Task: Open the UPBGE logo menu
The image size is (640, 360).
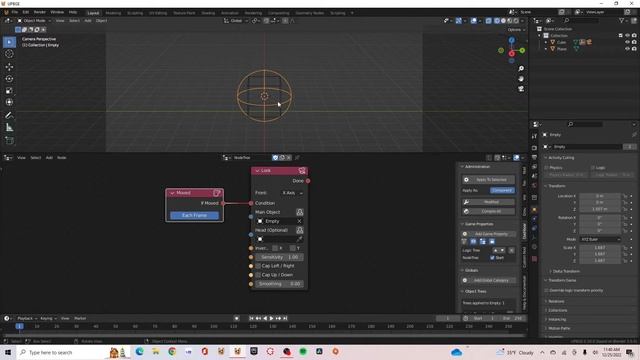Action: pos(6,13)
